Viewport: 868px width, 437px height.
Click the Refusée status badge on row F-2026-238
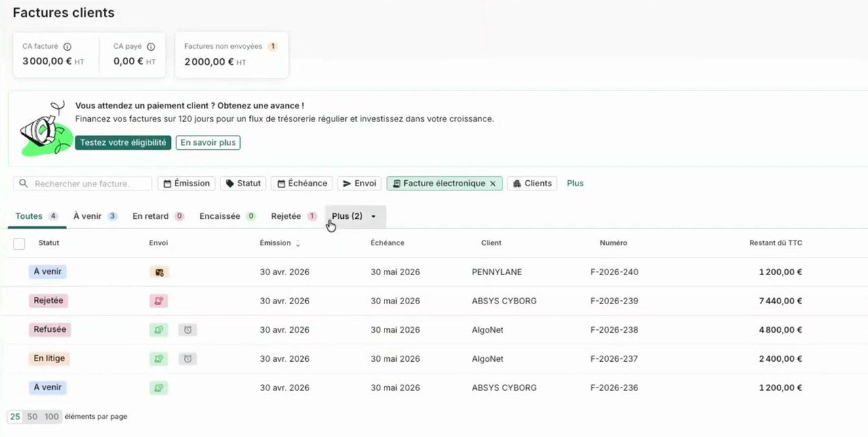click(x=50, y=329)
